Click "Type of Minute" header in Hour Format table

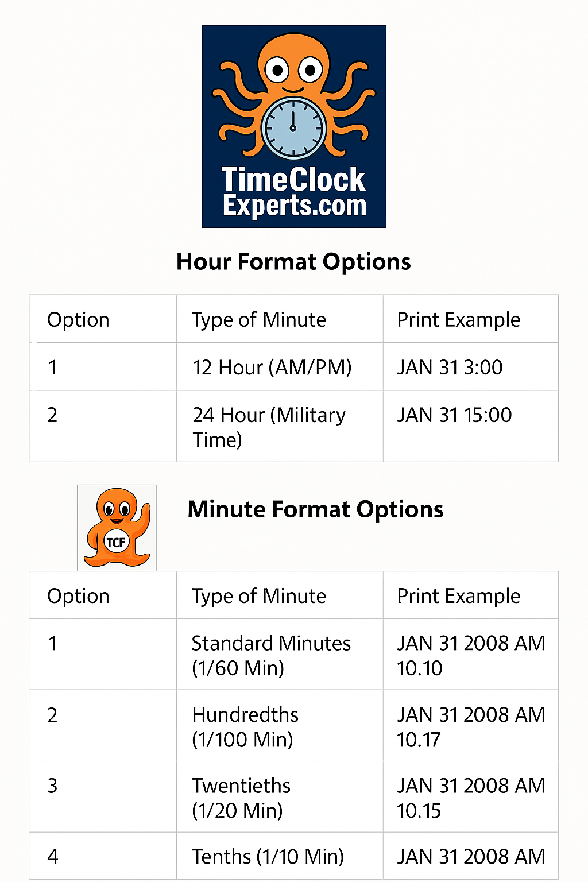[x=258, y=320]
